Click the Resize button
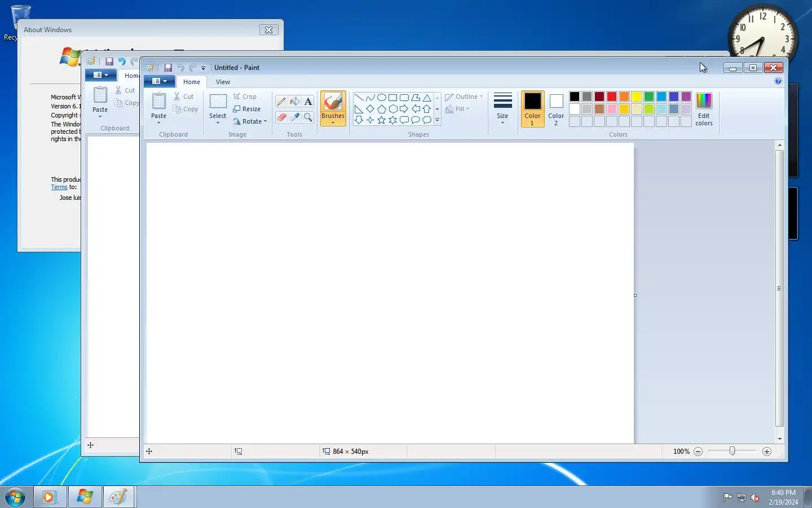This screenshot has width=812, height=508. (246, 109)
